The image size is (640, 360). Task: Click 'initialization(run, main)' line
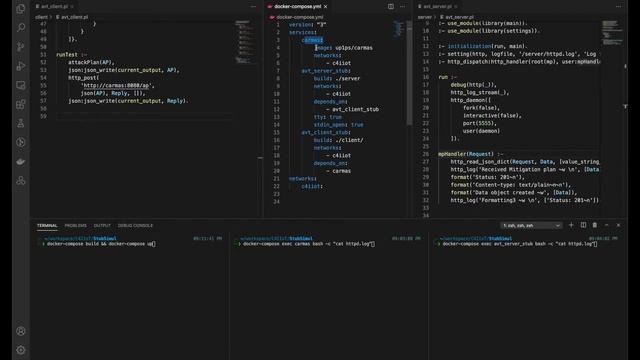(x=483, y=47)
